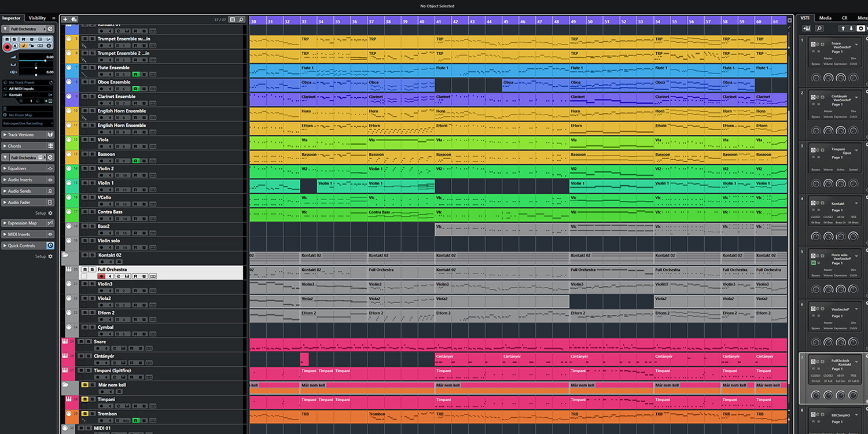Open the CR tab
Screen dimensions: 868x434
click(x=844, y=18)
